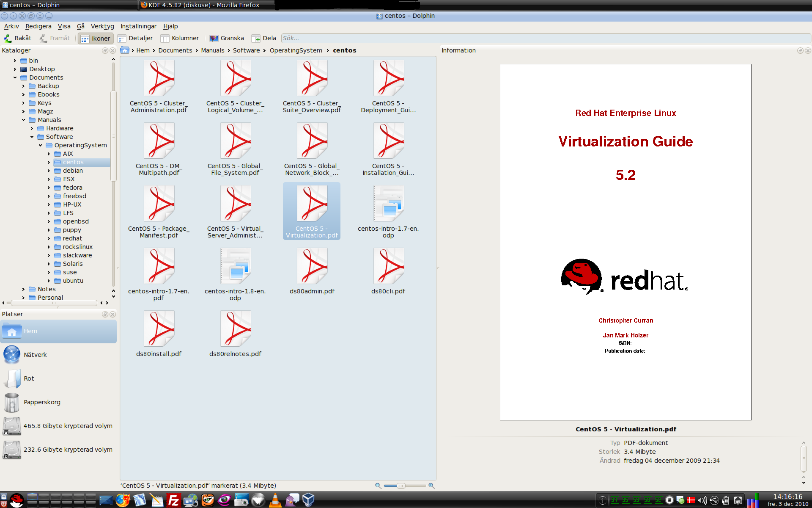Screen dimensions: 812x508
Task: Expand the ubuntu folder in the tree
Action: pos(49,281)
